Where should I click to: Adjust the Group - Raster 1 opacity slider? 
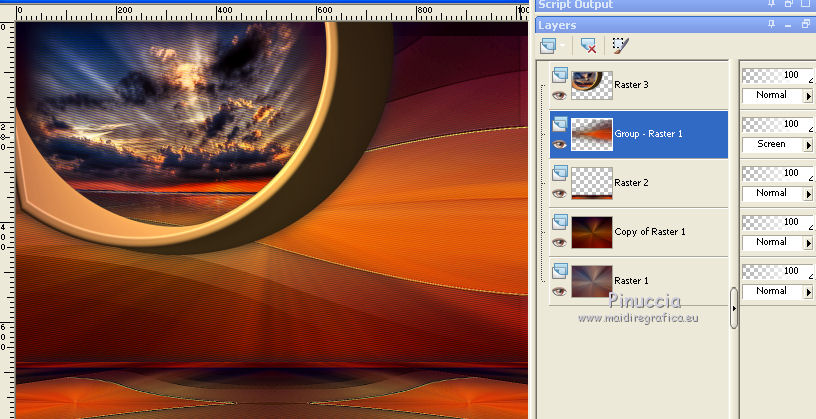tap(777, 124)
